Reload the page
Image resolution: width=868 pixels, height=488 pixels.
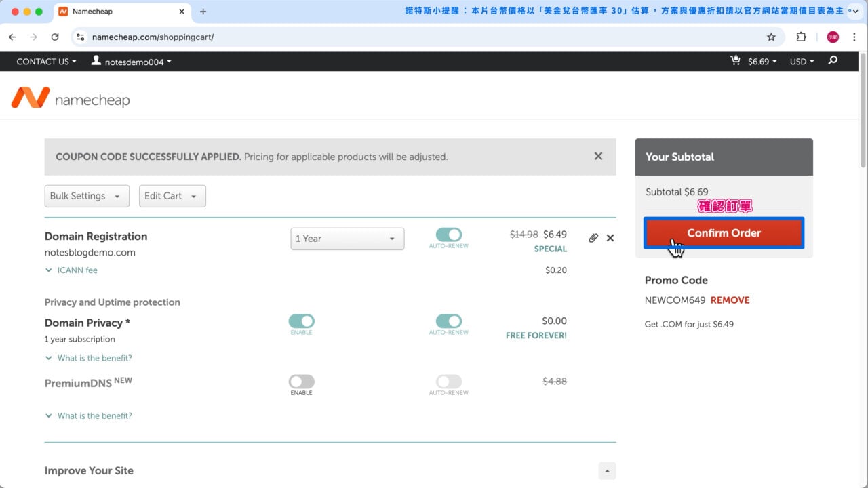click(x=55, y=37)
